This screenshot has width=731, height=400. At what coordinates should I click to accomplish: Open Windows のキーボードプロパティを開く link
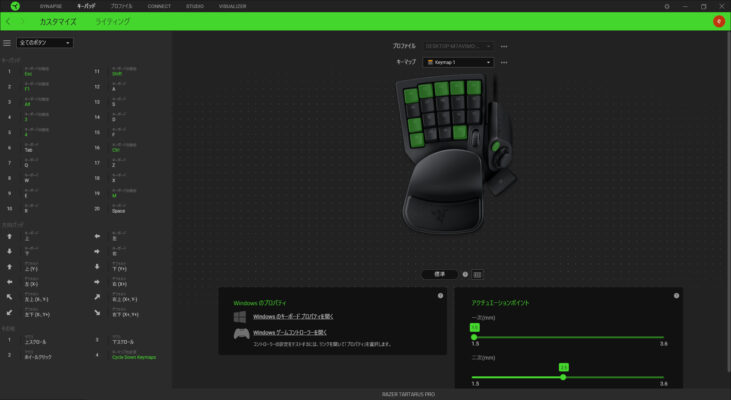coord(293,317)
